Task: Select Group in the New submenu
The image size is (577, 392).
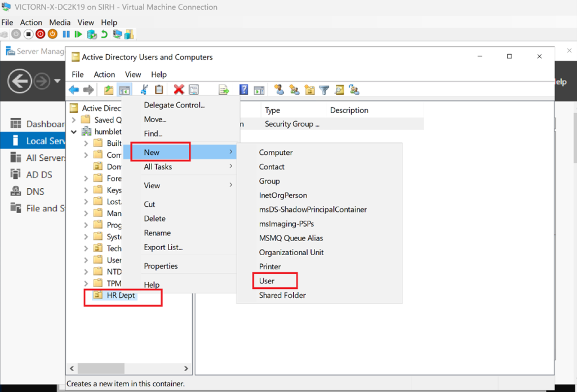Action: pos(269,181)
